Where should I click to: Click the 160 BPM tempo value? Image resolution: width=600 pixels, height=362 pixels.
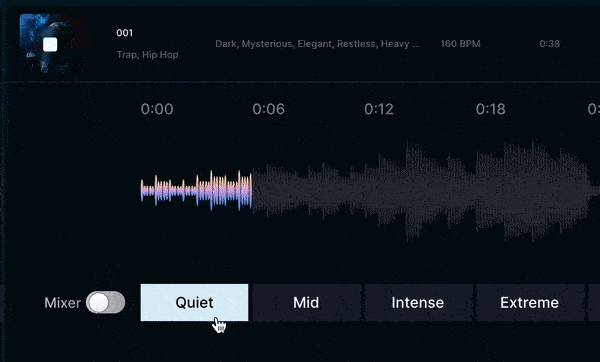[460, 44]
